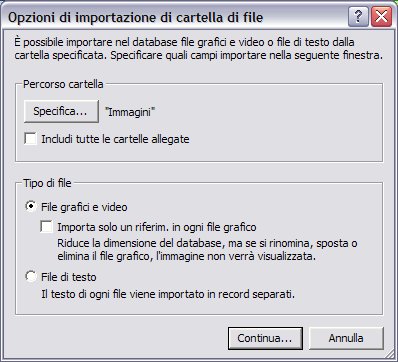The width and height of the screenshot is (398, 362).
Task: Open the help question mark button
Action: tap(358, 16)
